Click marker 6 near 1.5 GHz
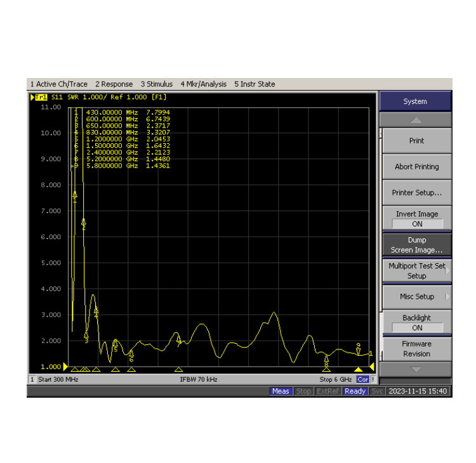Screen dimensions: 476x463 tap(131, 353)
